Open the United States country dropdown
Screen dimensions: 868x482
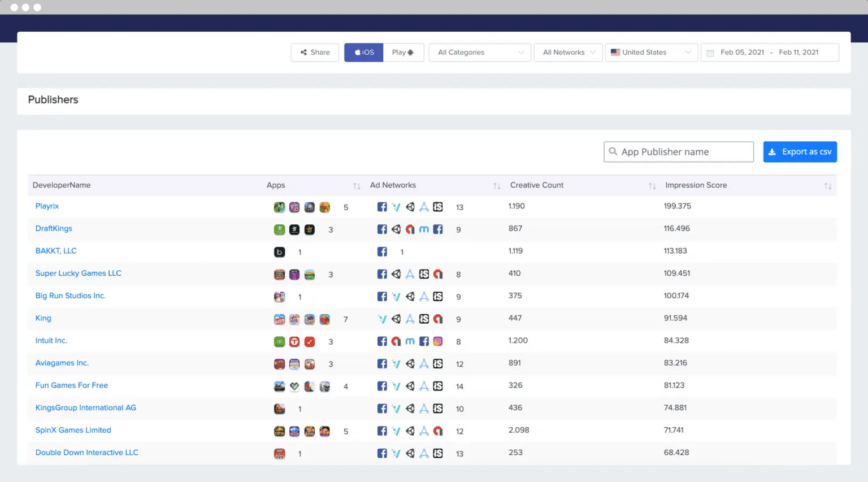point(652,53)
